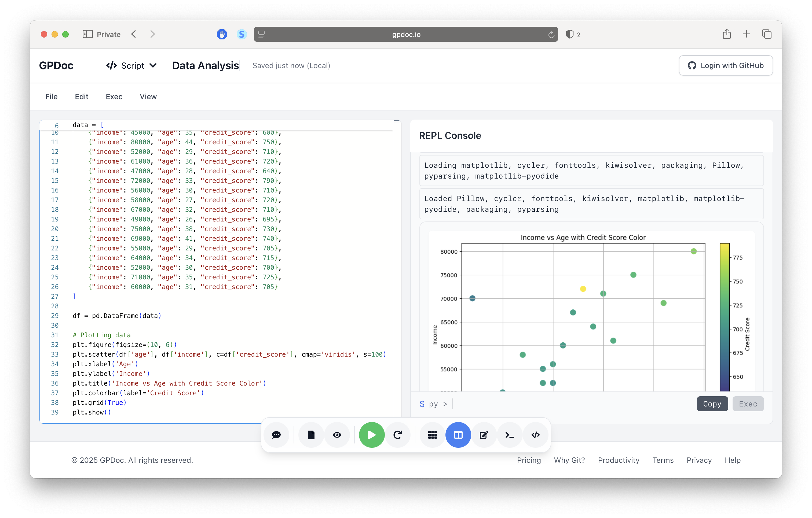Expand the Script mode dropdown
Viewport: 812px width, 518px height.
coord(131,65)
